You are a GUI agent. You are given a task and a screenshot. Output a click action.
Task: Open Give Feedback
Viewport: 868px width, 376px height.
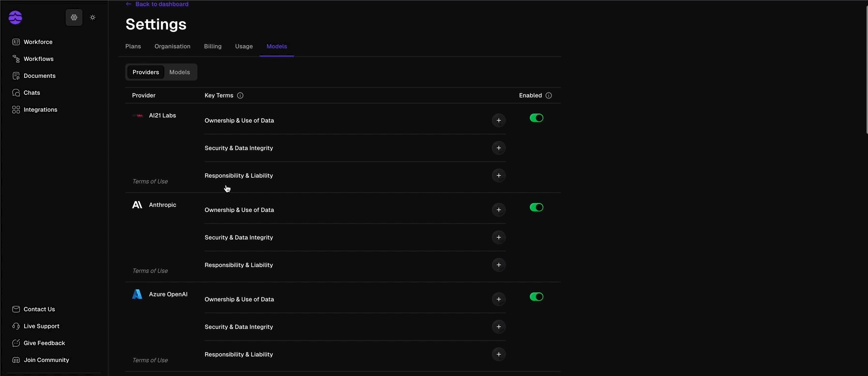click(39, 343)
